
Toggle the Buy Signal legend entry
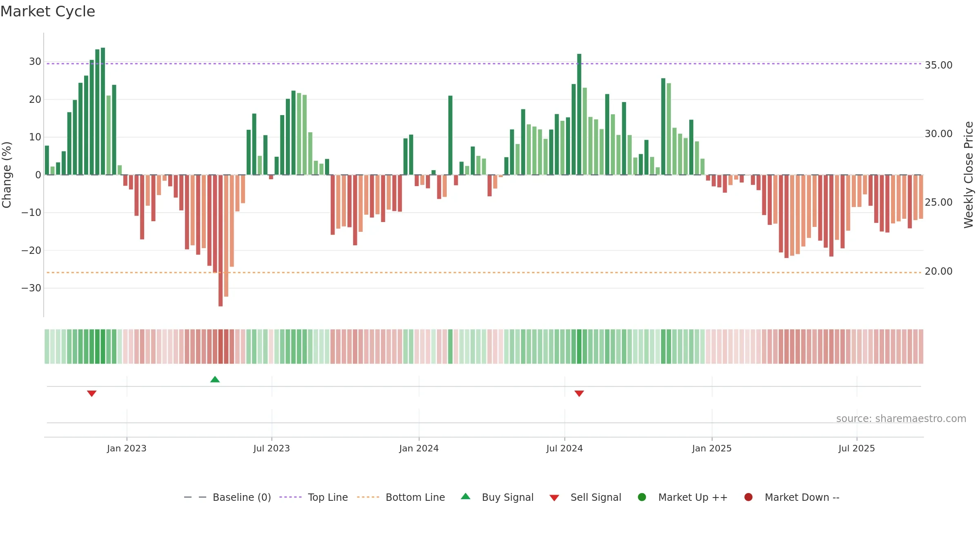(x=497, y=497)
